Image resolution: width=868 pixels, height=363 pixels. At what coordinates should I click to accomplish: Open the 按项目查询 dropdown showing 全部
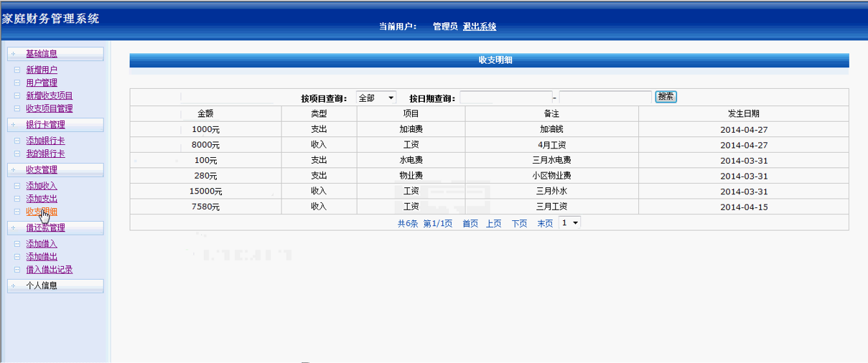pos(376,98)
